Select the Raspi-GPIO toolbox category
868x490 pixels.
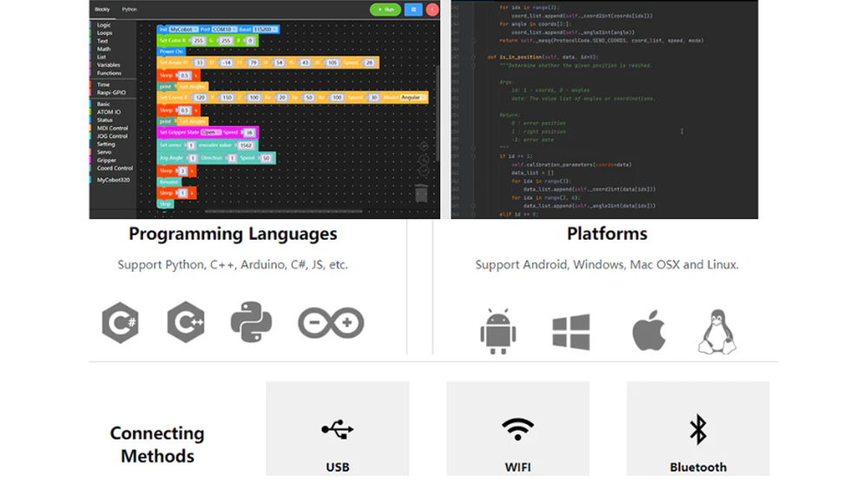point(111,93)
